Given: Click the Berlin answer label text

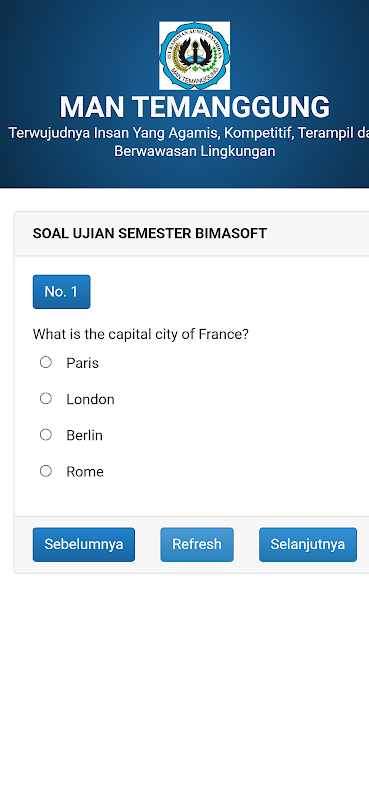Looking at the screenshot, I should (84, 436).
